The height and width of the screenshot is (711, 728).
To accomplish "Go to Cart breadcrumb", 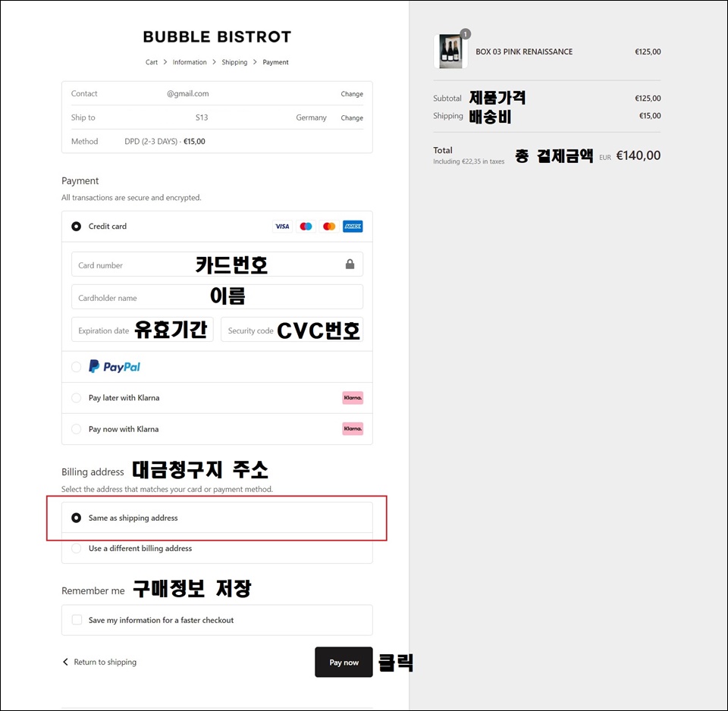I will [152, 62].
